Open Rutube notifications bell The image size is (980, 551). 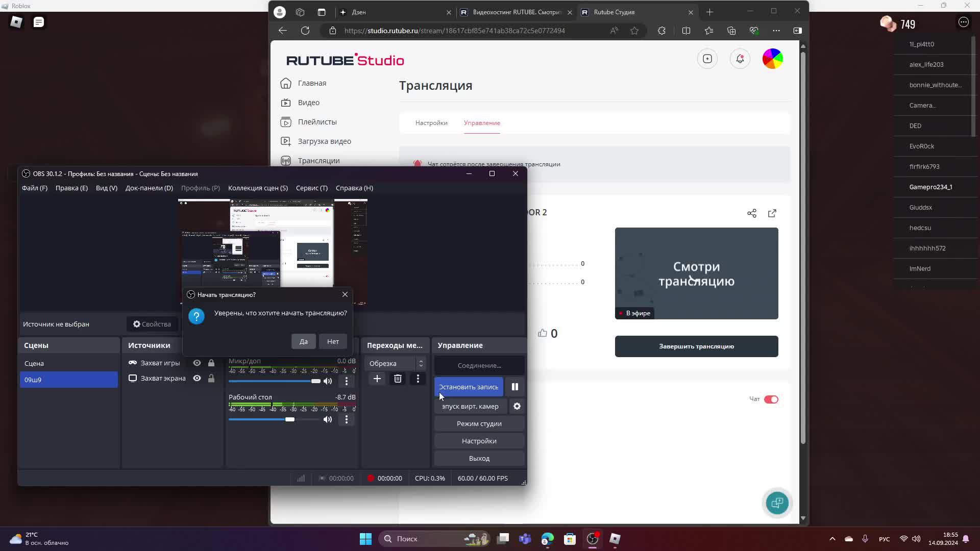(x=740, y=59)
